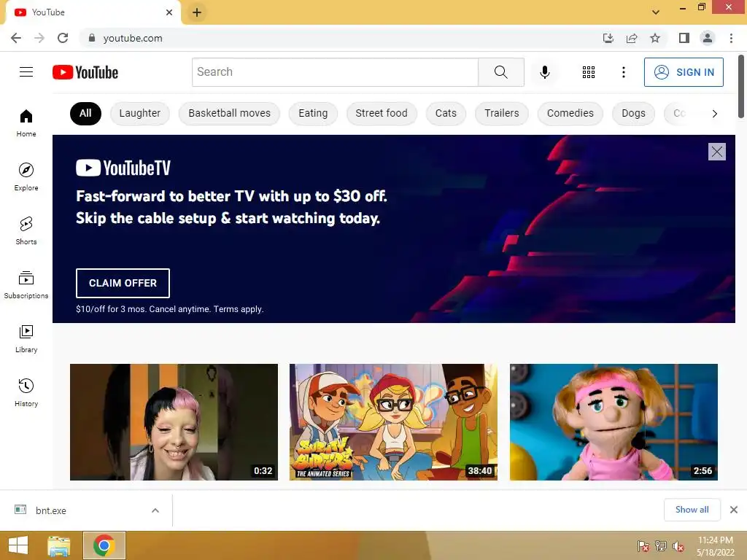Toggle the browser side panel

tap(684, 38)
